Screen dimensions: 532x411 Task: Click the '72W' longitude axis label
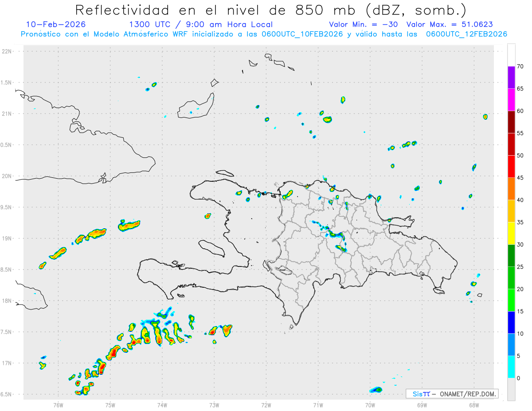pyautogui.click(x=266, y=405)
